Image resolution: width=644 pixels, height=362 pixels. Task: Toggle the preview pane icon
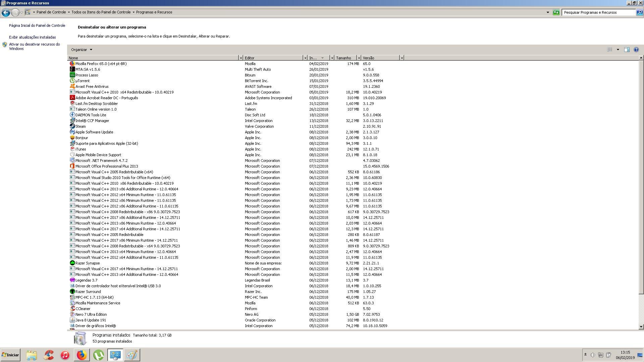[627, 50]
